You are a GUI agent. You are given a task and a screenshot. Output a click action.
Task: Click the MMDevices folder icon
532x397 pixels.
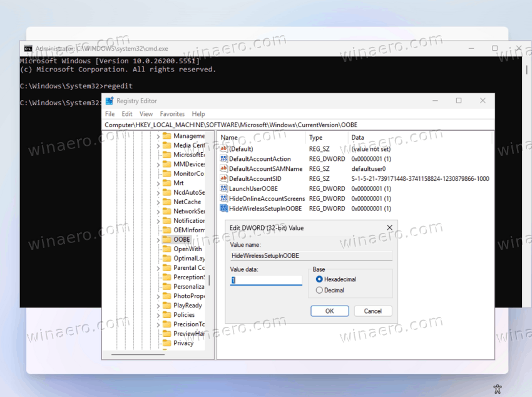(166, 164)
